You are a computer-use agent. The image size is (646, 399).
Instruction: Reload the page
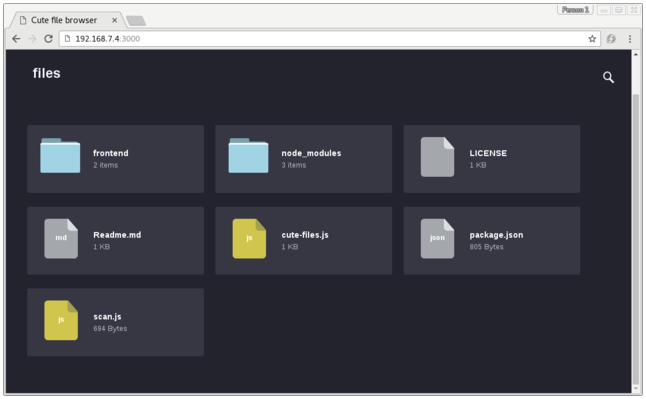tap(48, 39)
